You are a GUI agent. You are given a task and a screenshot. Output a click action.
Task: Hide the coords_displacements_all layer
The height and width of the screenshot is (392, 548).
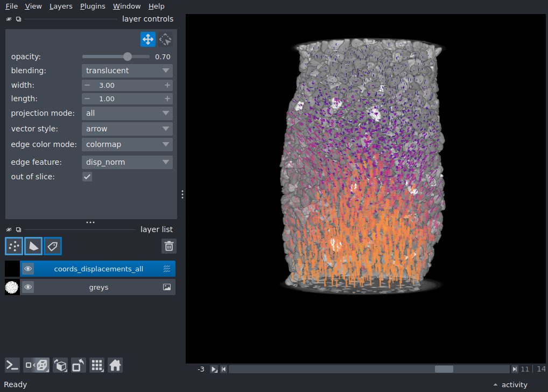pyautogui.click(x=28, y=269)
